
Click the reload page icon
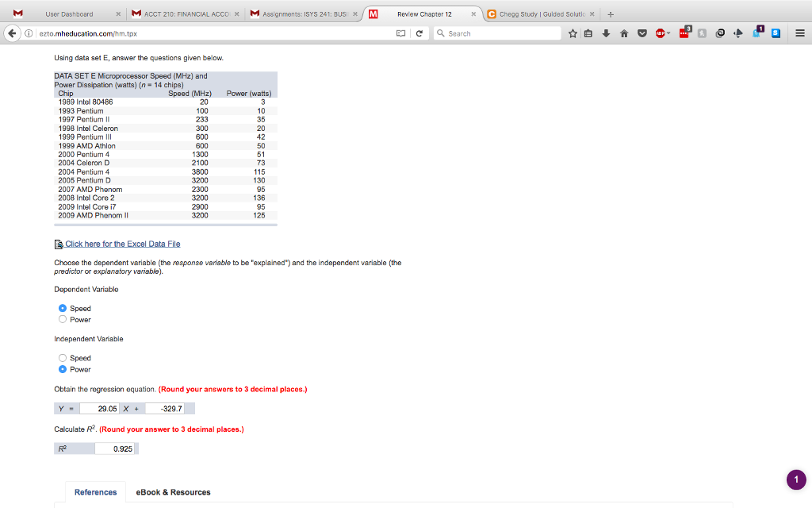click(419, 33)
